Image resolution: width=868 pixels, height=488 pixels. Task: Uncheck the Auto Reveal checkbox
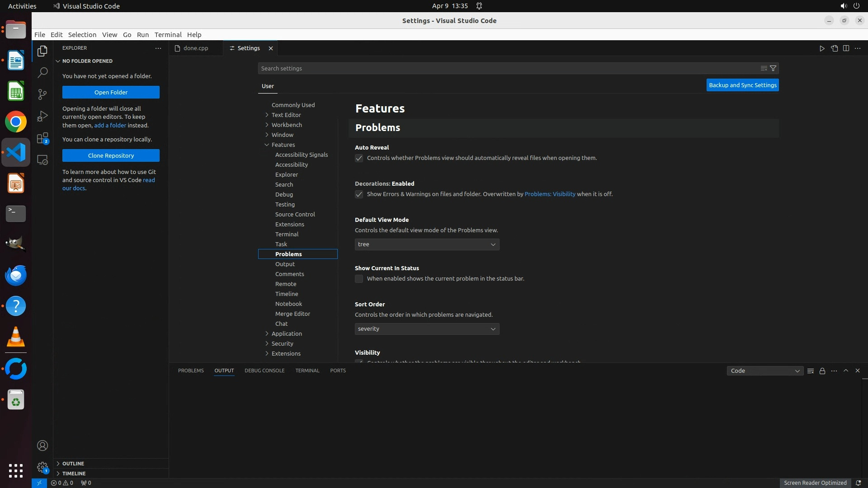click(x=359, y=158)
